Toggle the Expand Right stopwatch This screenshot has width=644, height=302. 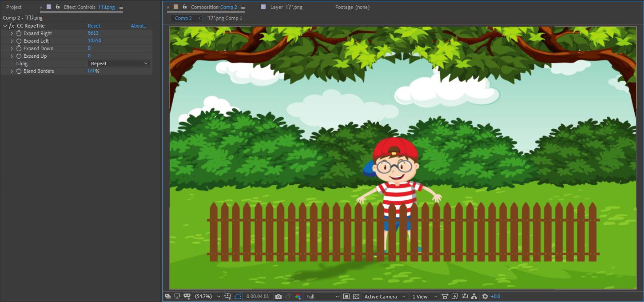19,33
